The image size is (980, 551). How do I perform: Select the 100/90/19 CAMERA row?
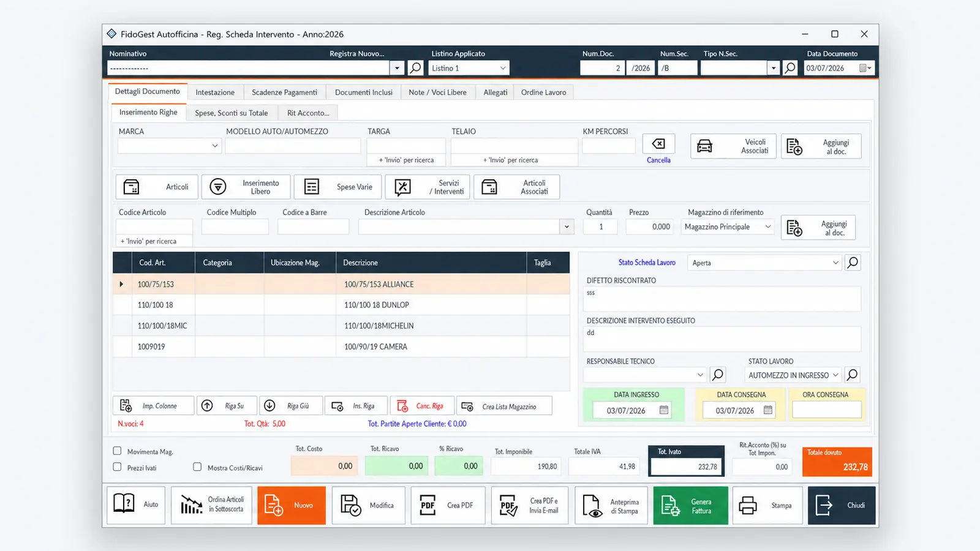pos(341,347)
